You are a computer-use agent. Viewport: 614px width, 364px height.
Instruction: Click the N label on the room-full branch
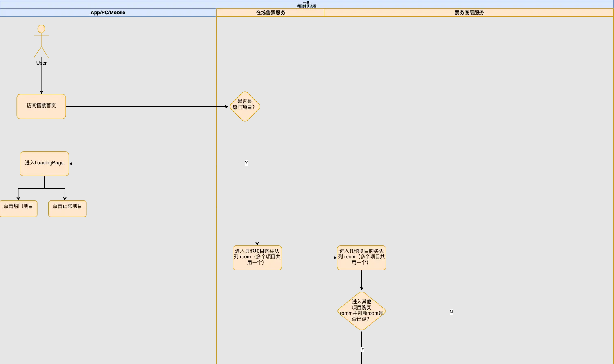click(451, 312)
